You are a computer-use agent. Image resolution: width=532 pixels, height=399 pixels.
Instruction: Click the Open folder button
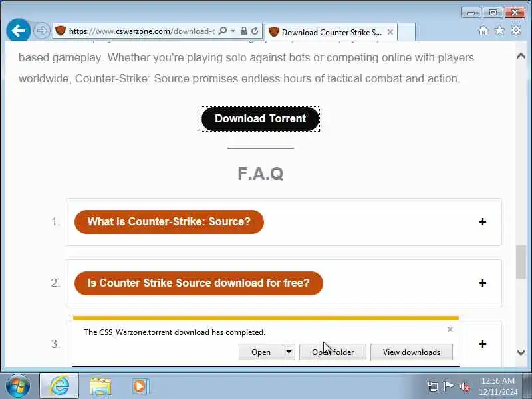332,352
